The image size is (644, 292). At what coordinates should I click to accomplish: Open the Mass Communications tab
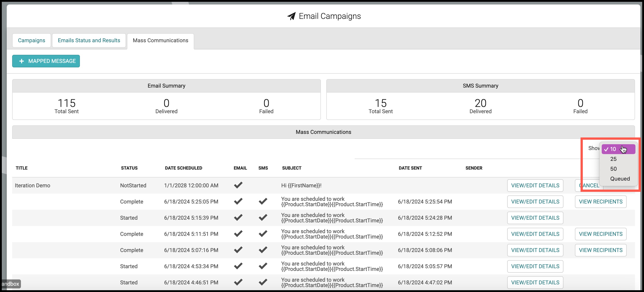[x=160, y=41]
